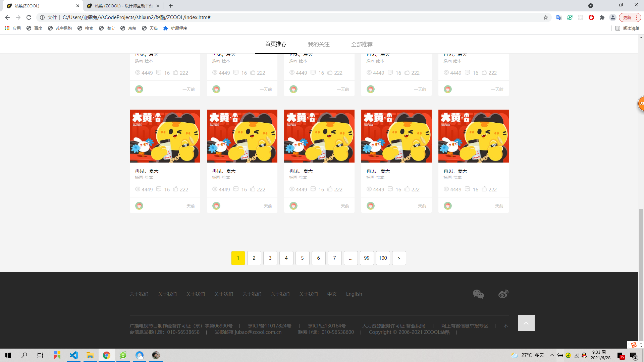Screen dimensions: 644x362
Task: Click the like icon on the second row's first card
Action: [x=175, y=189]
